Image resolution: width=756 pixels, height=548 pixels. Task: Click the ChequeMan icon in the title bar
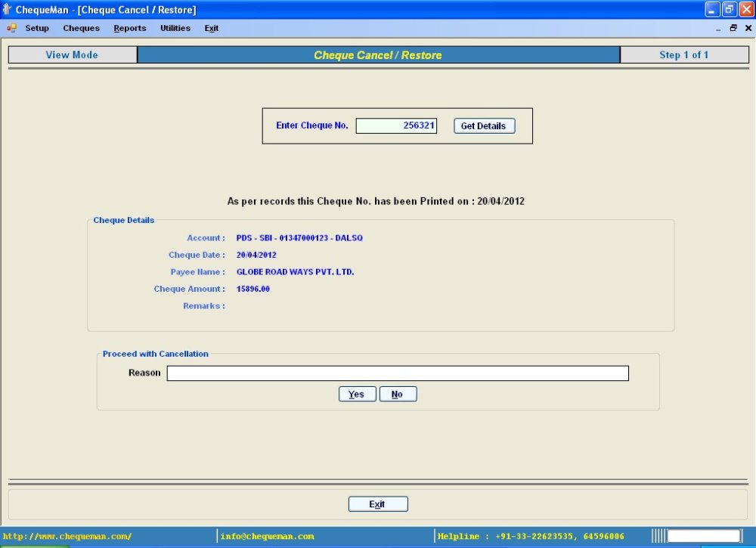(8, 9)
